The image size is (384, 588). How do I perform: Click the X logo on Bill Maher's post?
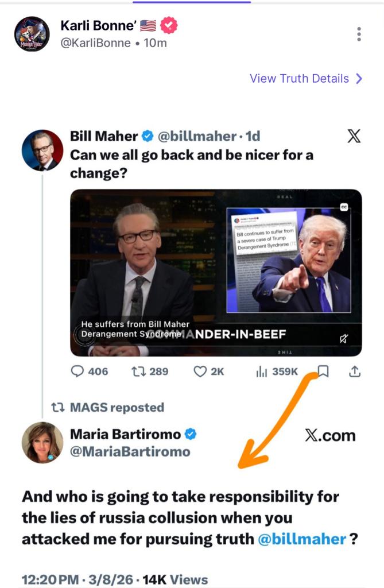pos(354,136)
